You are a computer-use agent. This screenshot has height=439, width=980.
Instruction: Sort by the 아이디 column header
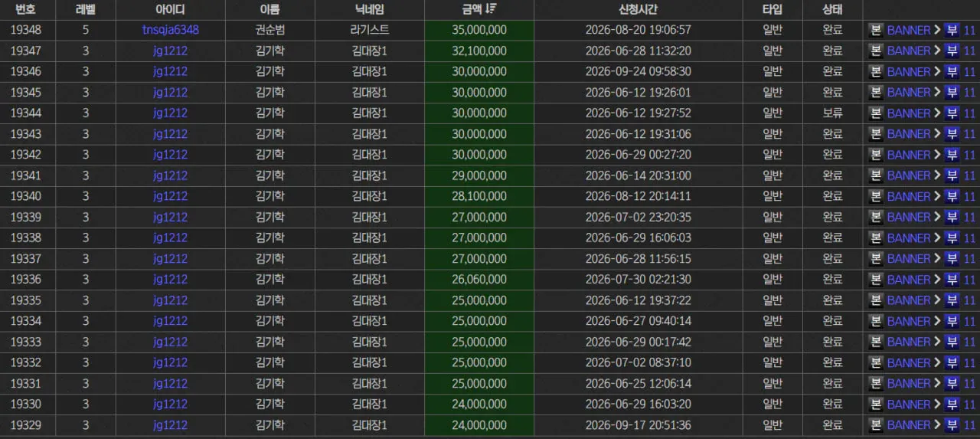[171, 9]
